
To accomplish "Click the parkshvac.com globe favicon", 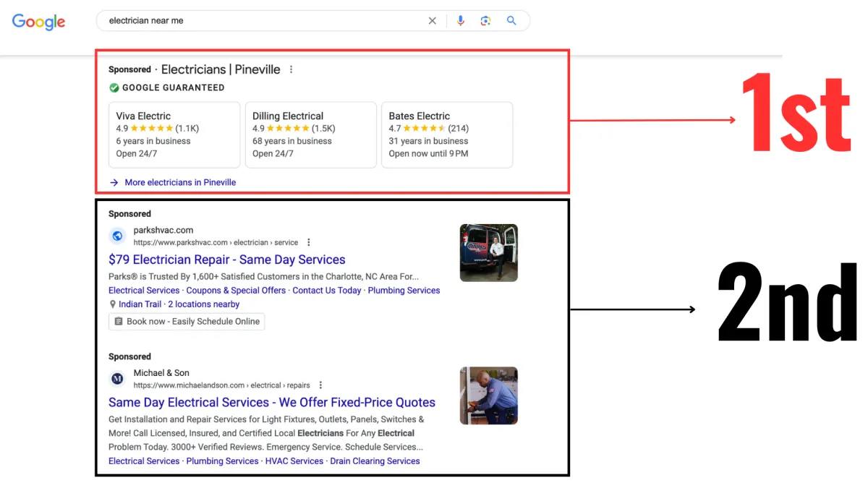I will pos(117,236).
